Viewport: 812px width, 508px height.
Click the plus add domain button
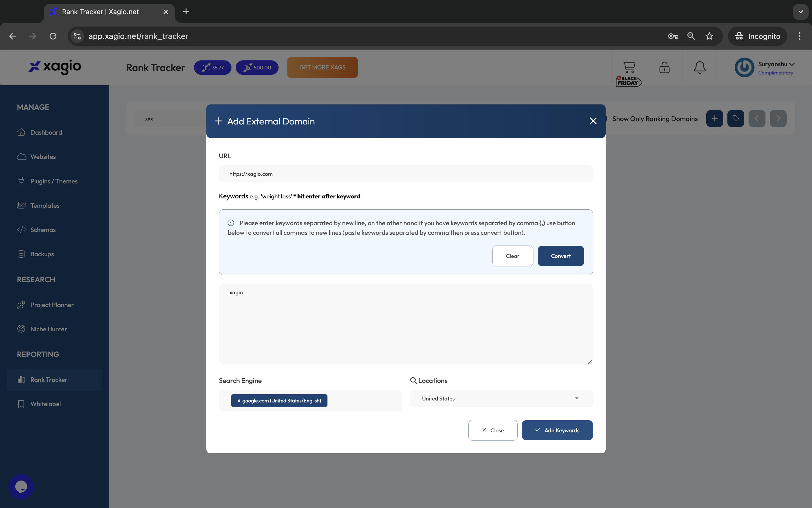tap(714, 119)
